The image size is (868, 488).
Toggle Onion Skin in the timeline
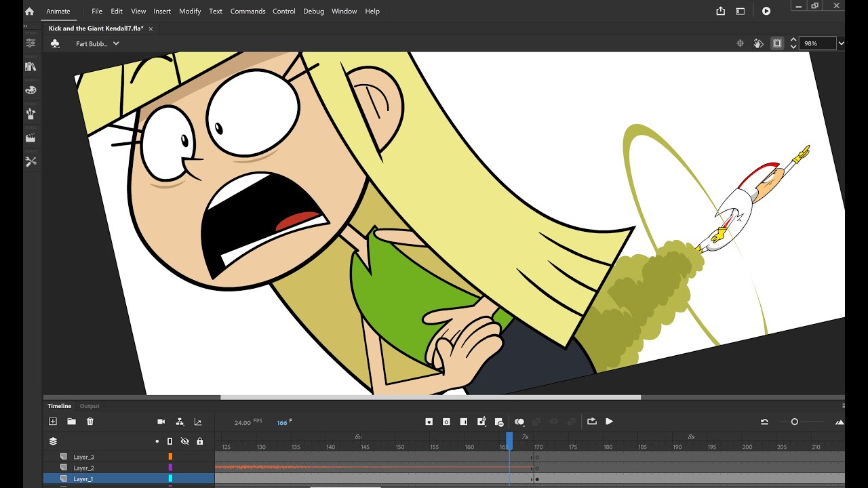coord(519,422)
